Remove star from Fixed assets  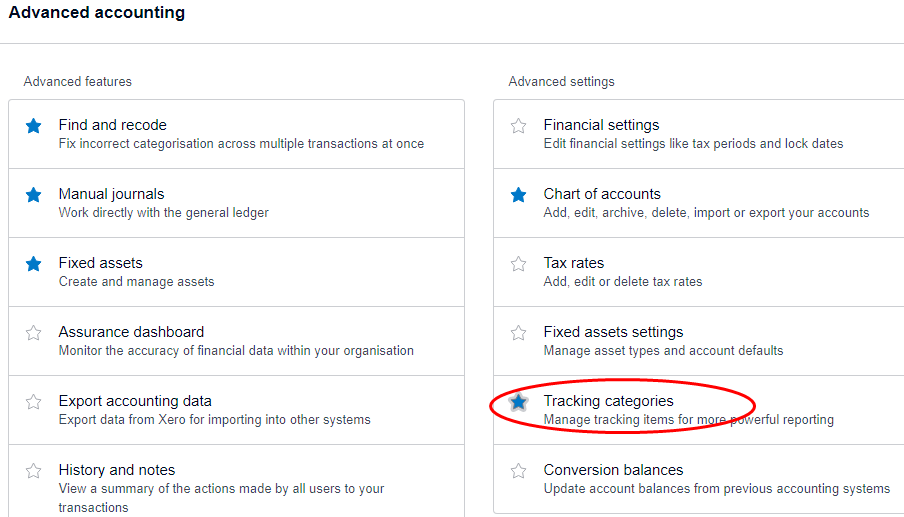pyautogui.click(x=34, y=264)
